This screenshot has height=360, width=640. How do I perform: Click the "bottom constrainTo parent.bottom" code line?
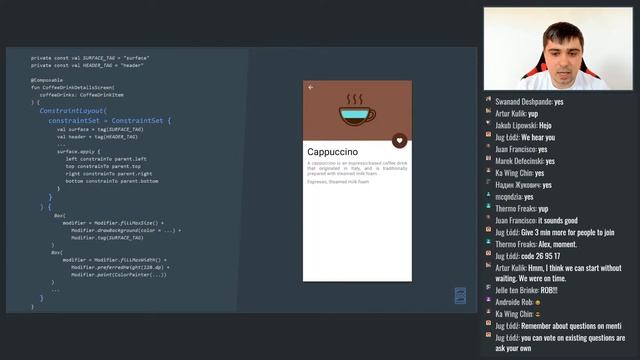[x=112, y=181]
